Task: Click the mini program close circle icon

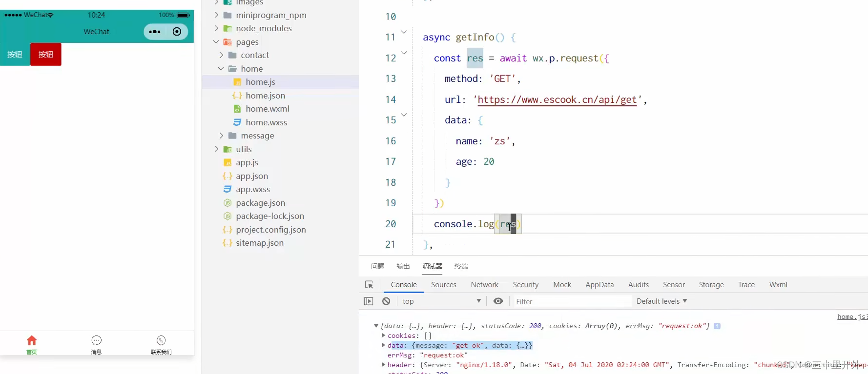Action: click(177, 32)
